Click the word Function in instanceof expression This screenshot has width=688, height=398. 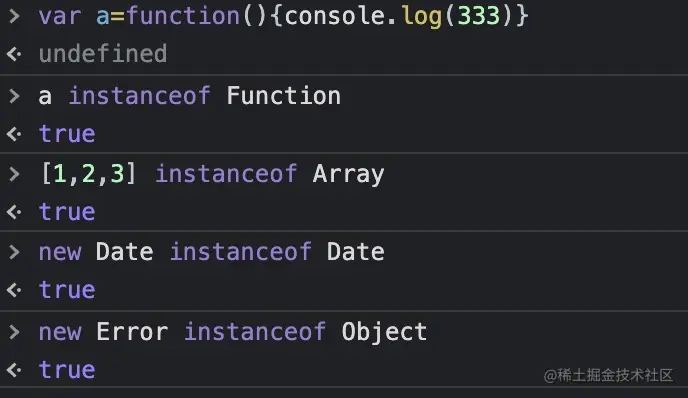[283, 96]
